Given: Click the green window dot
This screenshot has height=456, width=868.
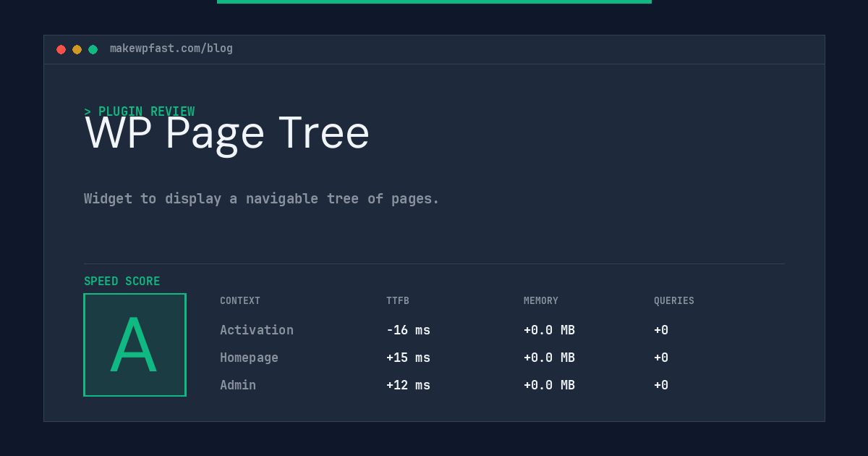Looking at the screenshot, I should (93, 49).
